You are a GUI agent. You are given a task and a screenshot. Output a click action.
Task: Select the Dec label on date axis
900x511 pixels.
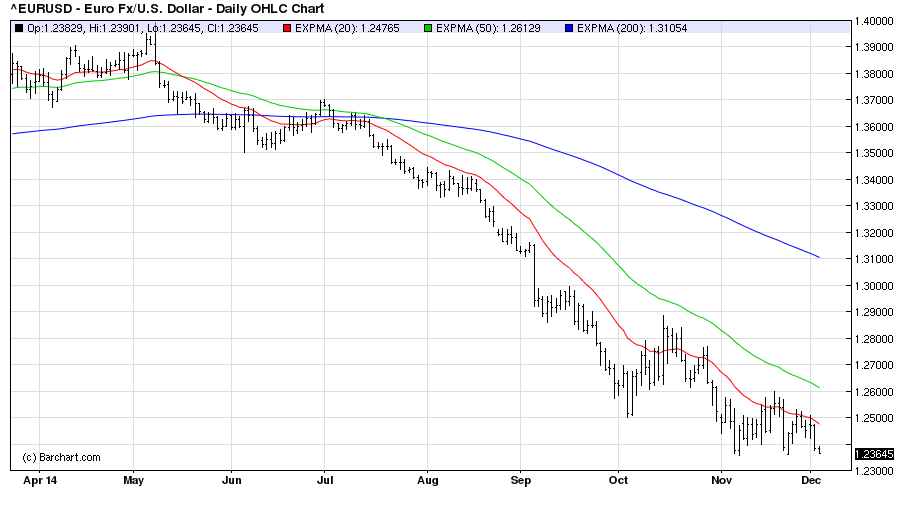click(812, 480)
